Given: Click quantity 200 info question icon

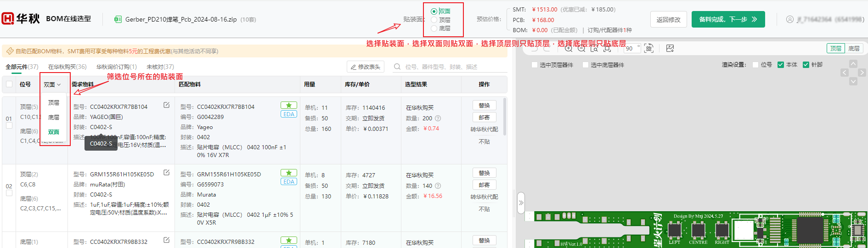Looking at the screenshot, I should pyautogui.click(x=438, y=118).
